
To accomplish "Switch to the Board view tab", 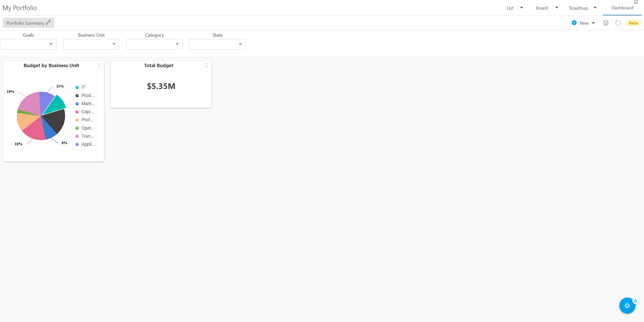I will pyautogui.click(x=542, y=8).
